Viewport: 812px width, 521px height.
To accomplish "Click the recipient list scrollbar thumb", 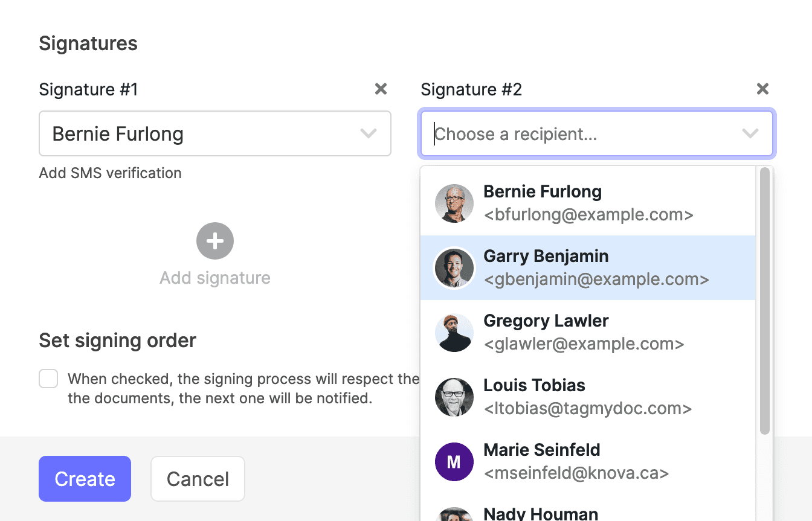I will coord(764,301).
